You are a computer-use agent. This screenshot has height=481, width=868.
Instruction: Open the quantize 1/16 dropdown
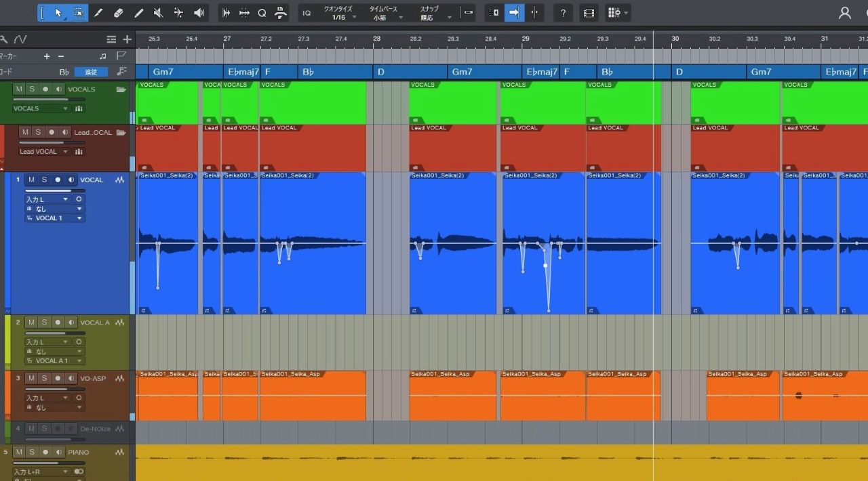click(338, 13)
